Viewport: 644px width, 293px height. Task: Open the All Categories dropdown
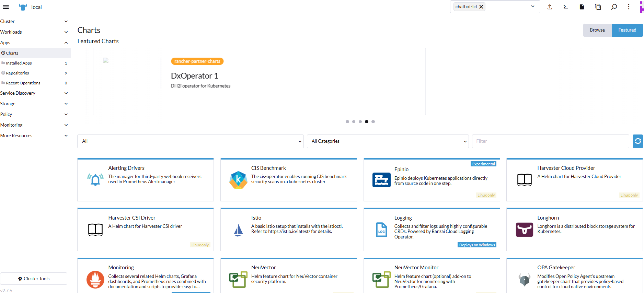[388, 141]
